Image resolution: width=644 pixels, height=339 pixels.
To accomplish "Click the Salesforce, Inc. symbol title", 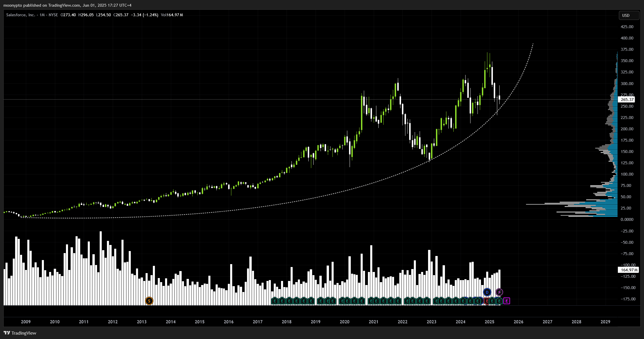I will click(x=21, y=15).
